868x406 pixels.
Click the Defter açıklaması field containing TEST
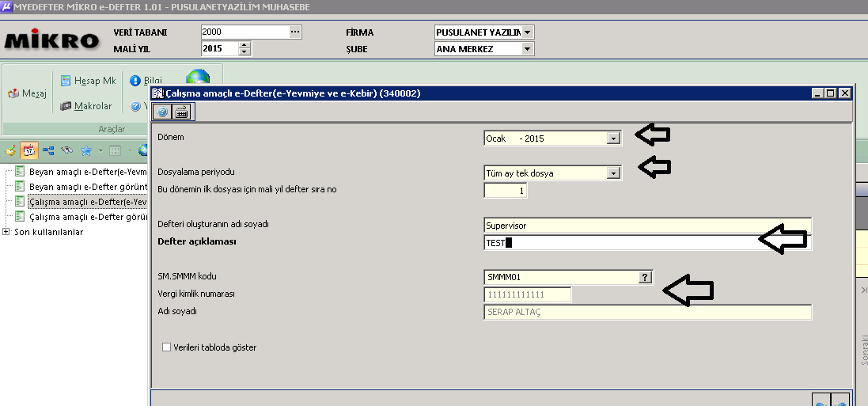click(648, 243)
